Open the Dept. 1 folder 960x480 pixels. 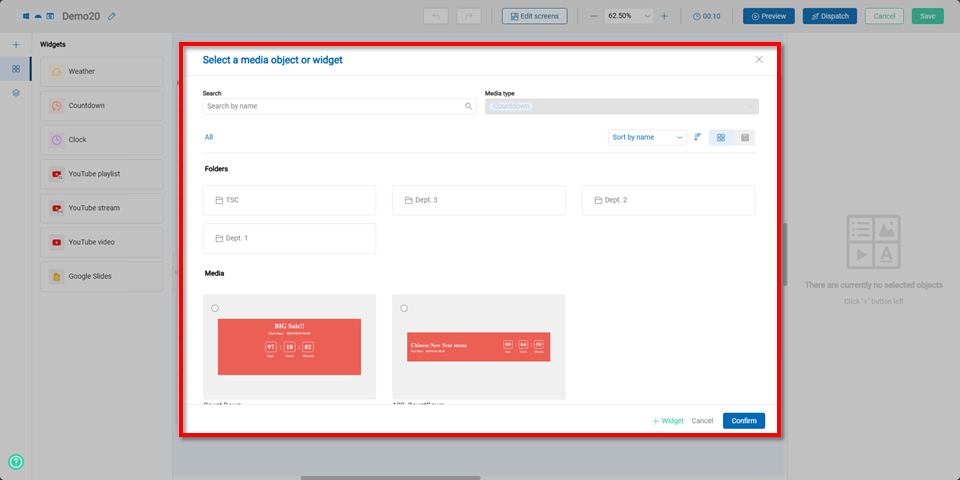(289, 238)
